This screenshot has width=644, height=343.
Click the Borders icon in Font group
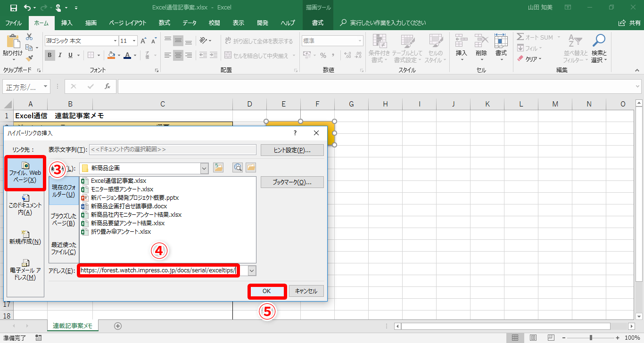(91, 55)
